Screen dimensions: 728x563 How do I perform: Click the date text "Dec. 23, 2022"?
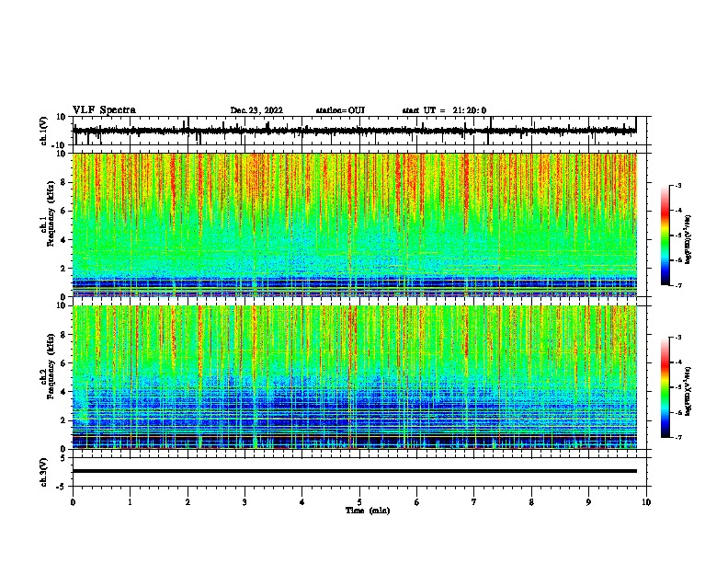click(256, 110)
